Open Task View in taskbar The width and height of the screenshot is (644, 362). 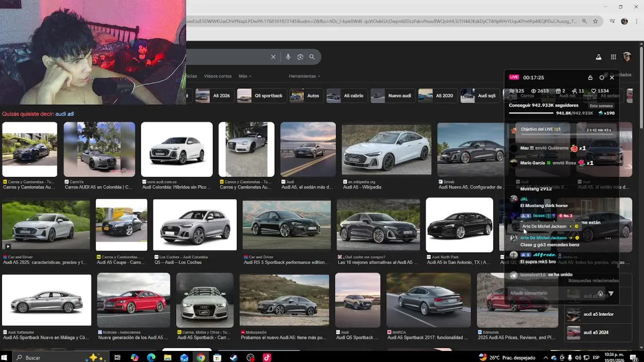click(x=117, y=357)
